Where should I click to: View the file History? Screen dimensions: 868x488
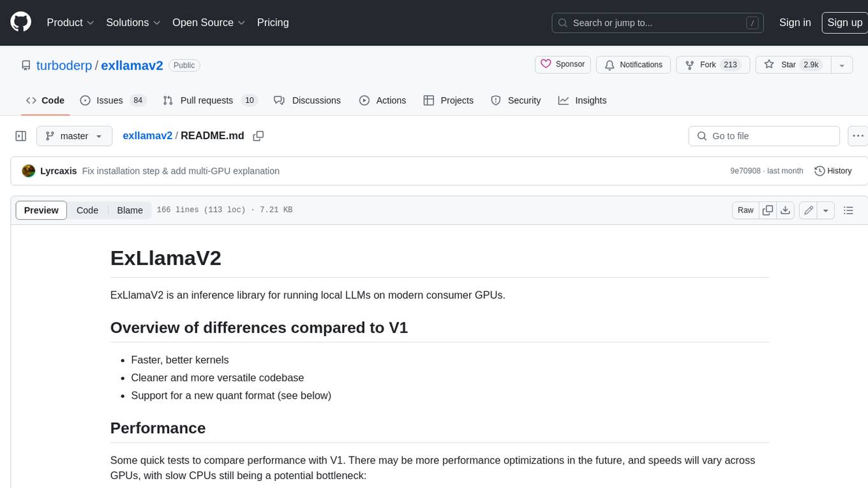pyautogui.click(x=833, y=171)
